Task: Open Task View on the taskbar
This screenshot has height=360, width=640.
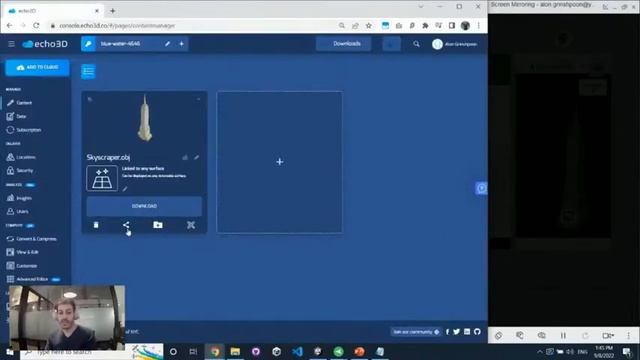Action: (193, 351)
